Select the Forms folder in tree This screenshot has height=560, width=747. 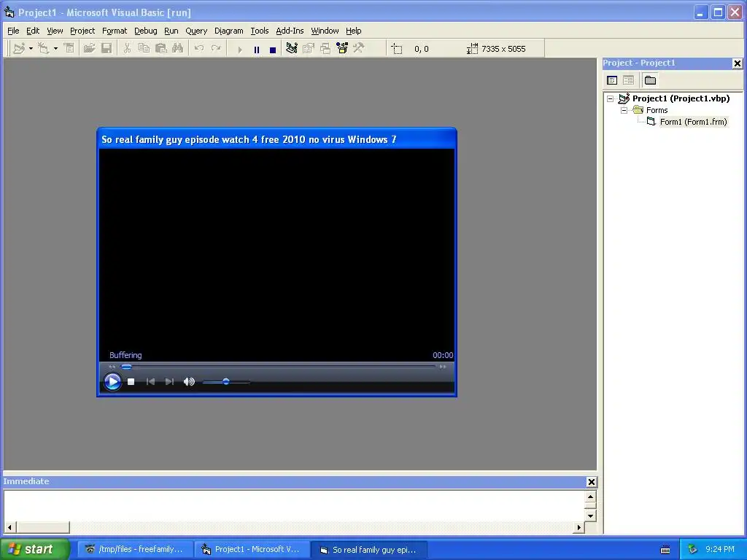[657, 110]
